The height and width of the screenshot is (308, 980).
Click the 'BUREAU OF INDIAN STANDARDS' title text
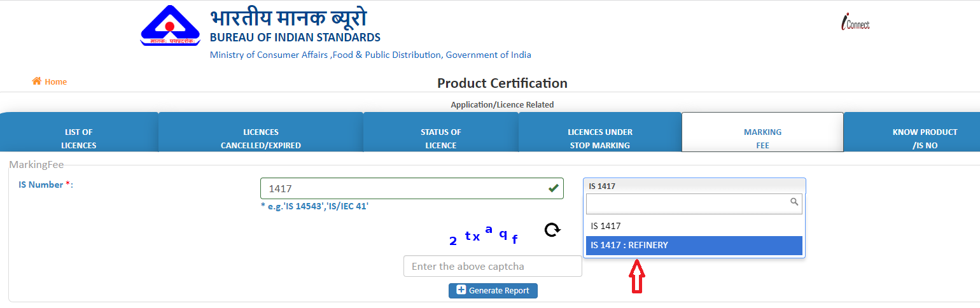click(x=295, y=37)
